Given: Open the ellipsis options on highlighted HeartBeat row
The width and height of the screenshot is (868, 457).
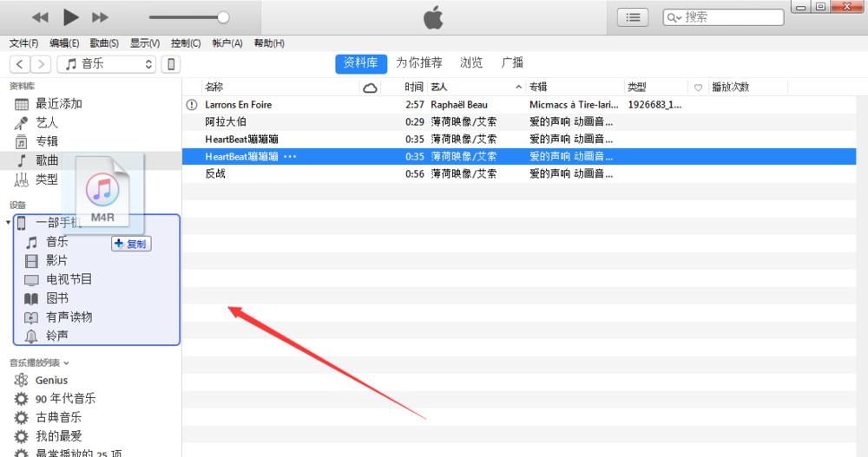Looking at the screenshot, I should click(290, 157).
